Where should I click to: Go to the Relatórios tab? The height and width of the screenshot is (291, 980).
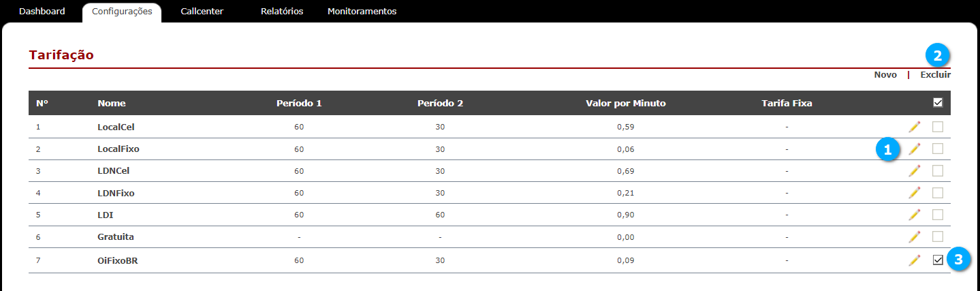pyautogui.click(x=282, y=12)
